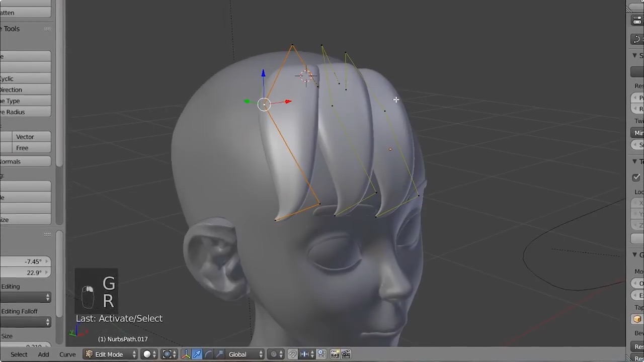Open the Edit Mode dropdown
This screenshot has height=362, width=644.
[x=110, y=354]
